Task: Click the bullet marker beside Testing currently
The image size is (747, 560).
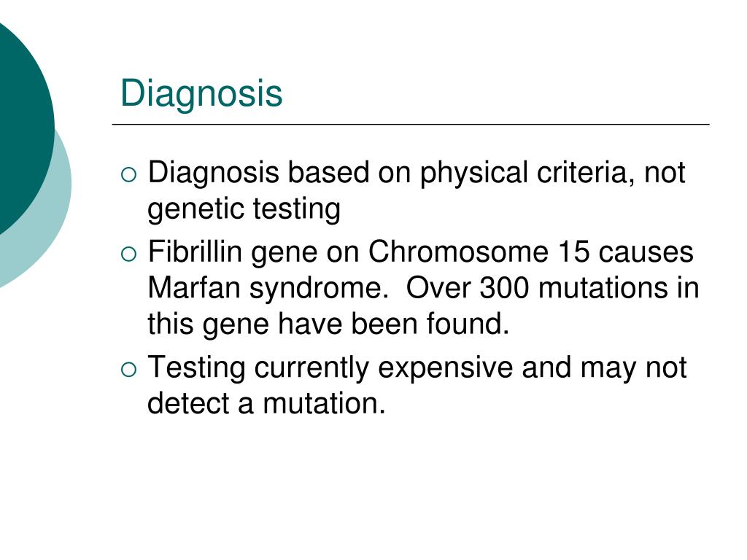Action: coord(128,370)
